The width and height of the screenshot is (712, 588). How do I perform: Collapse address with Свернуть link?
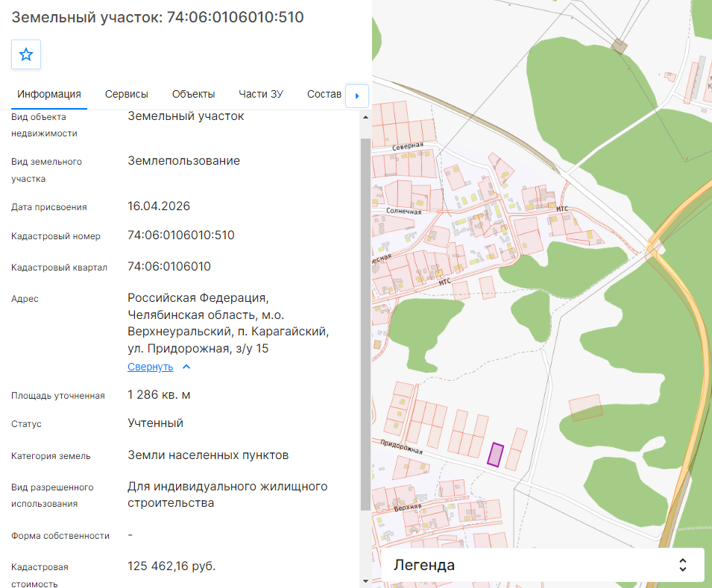[151, 367]
